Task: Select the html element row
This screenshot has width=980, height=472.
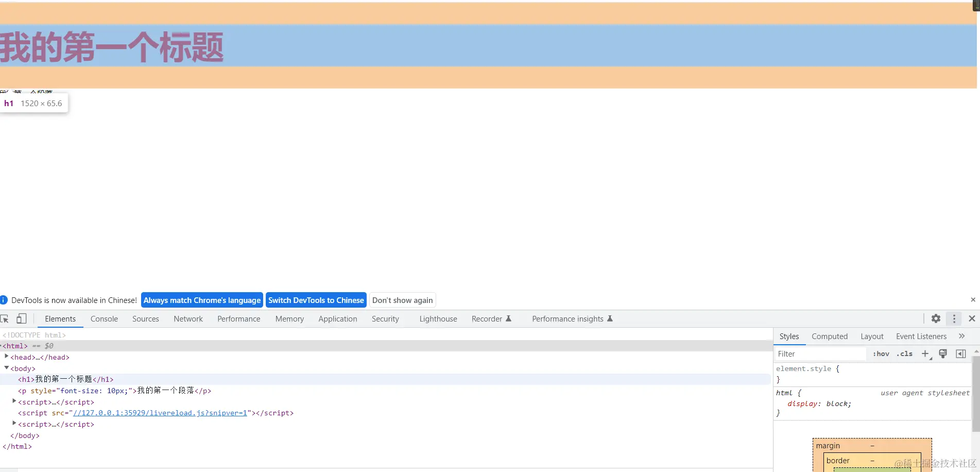Action: [x=385, y=346]
